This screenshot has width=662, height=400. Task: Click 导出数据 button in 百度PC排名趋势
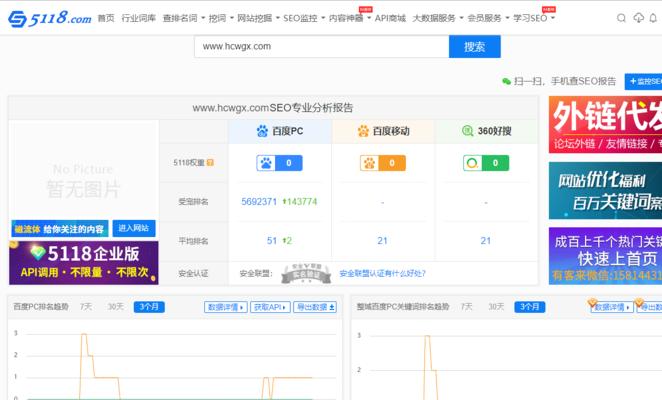[x=315, y=307]
